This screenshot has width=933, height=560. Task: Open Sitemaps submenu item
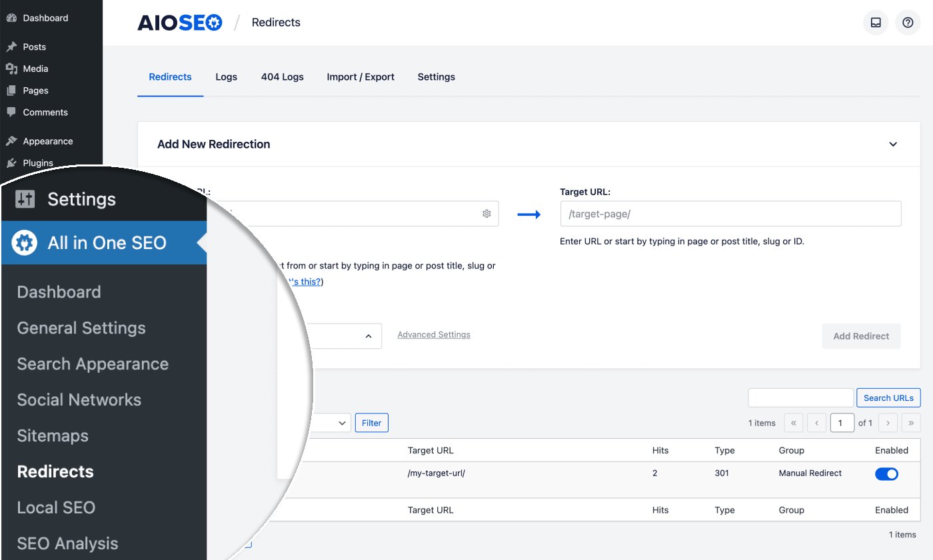coord(53,436)
